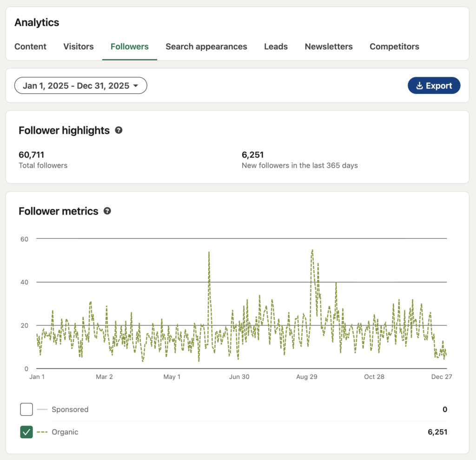
Task: Go to the Leads tab
Action: tap(276, 46)
